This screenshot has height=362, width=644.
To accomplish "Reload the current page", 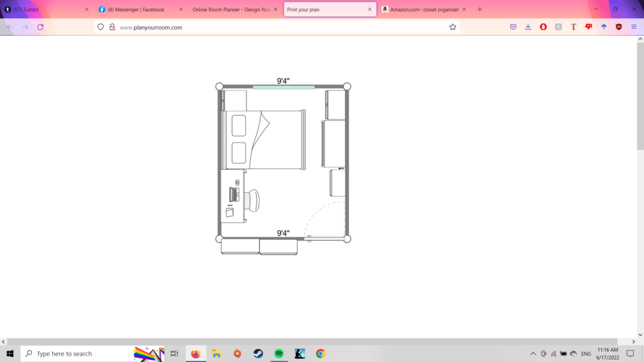I will click(x=40, y=27).
